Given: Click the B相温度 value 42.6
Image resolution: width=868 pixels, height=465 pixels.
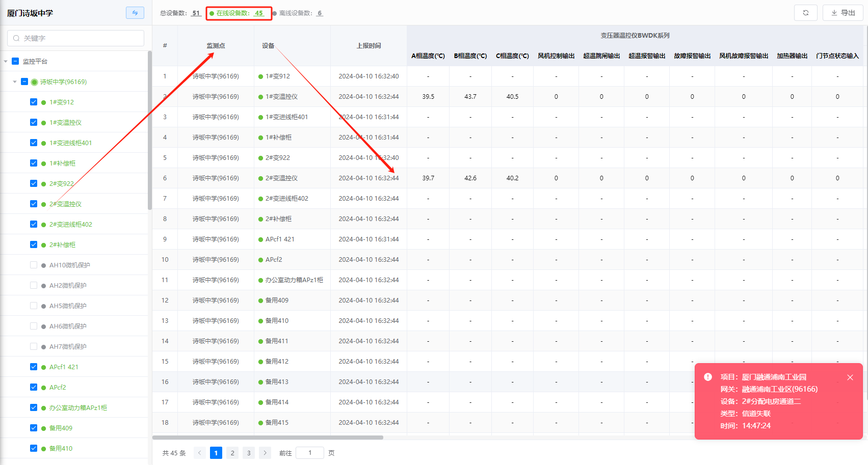Looking at the screenshot, I should tap(470, 178).
